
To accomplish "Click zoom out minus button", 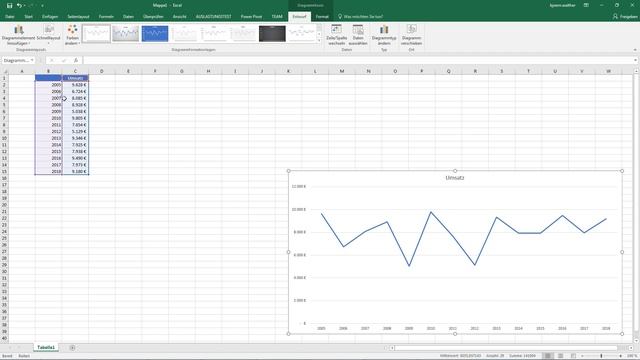I will pos(582,356).
